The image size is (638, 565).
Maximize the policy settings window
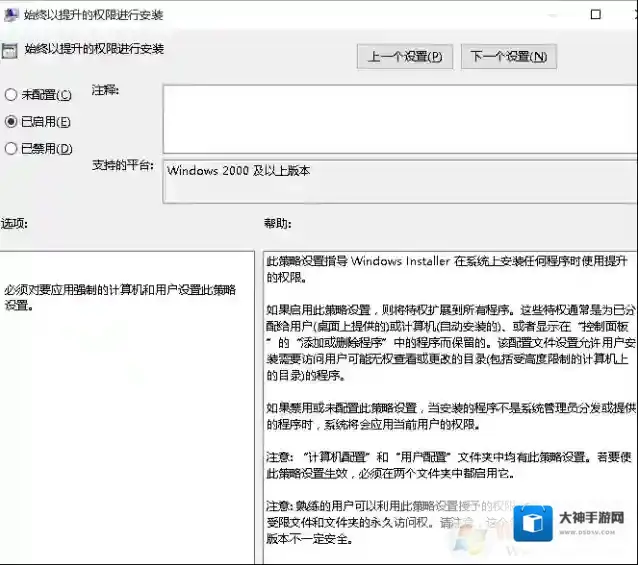click(x=596, y=15)
